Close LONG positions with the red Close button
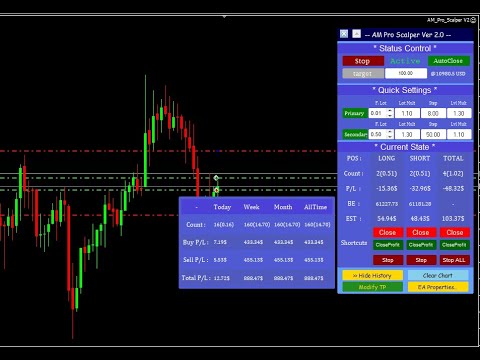Image resolution: width=480 pixels, height=360 pixels. pyautogui.click(x=388, y=232)
